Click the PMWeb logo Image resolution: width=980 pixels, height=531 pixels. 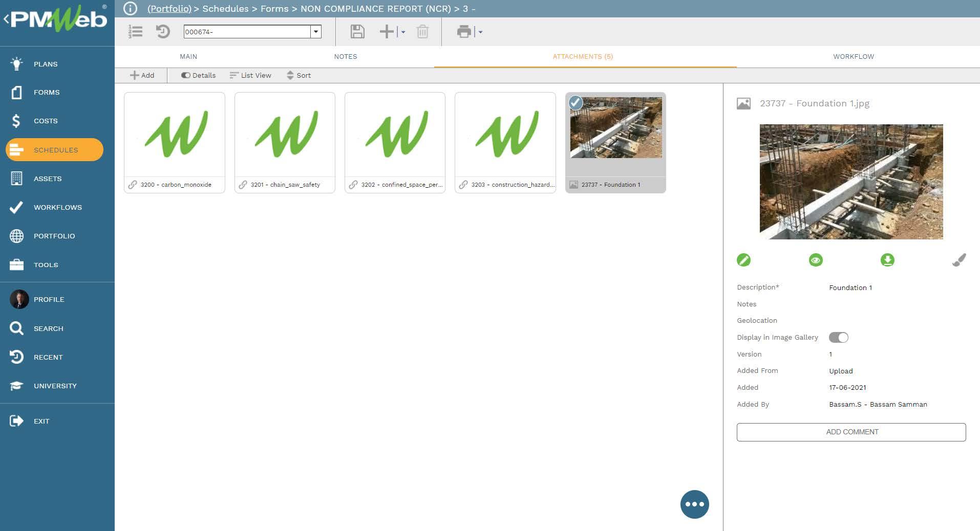58,19
